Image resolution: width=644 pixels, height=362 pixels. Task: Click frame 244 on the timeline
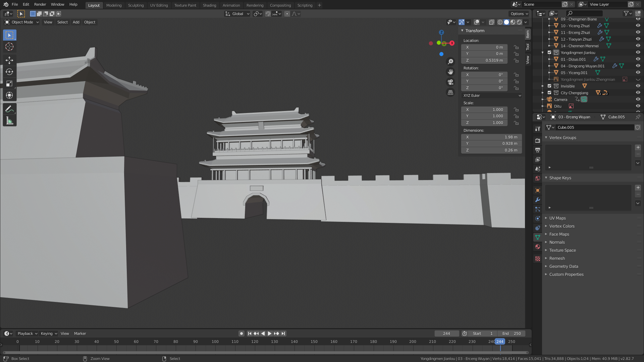(x=500, y=341)
